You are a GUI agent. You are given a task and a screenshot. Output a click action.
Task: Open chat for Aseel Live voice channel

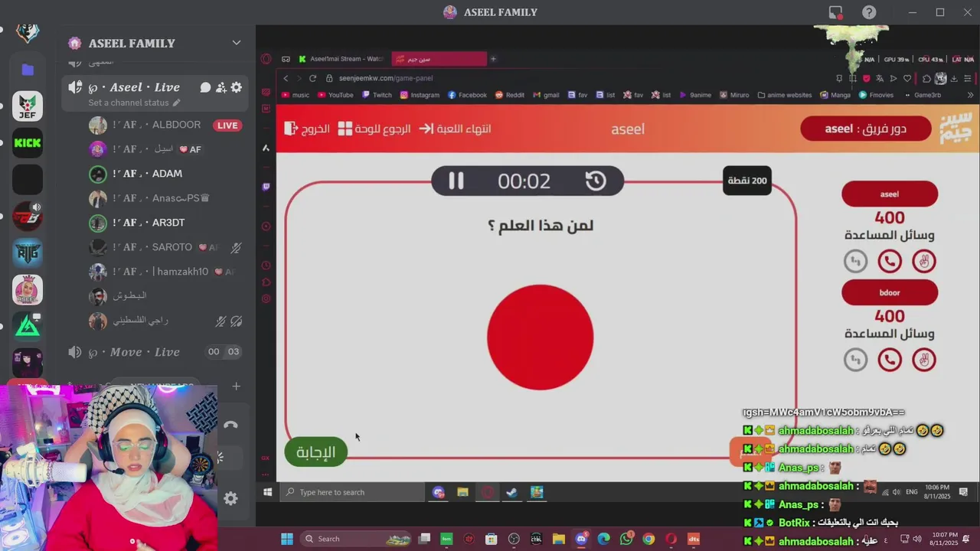click(x=205, y=87)
